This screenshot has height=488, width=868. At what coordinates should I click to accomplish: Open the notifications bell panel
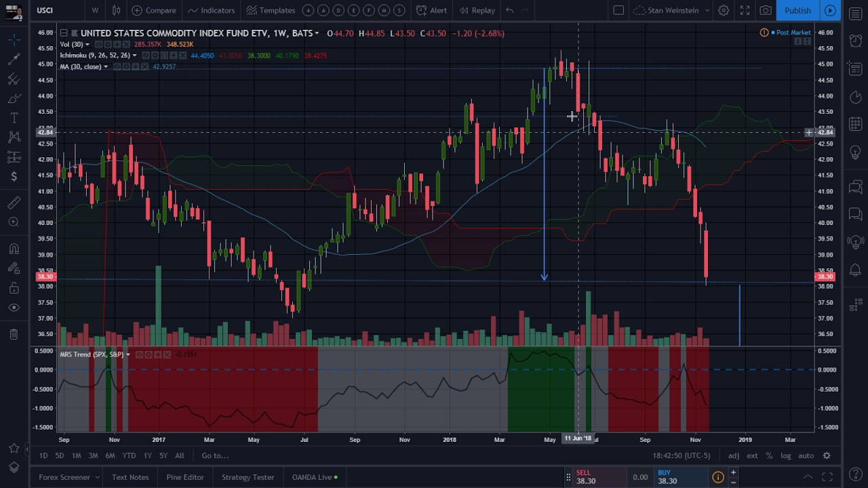[855, 270]
